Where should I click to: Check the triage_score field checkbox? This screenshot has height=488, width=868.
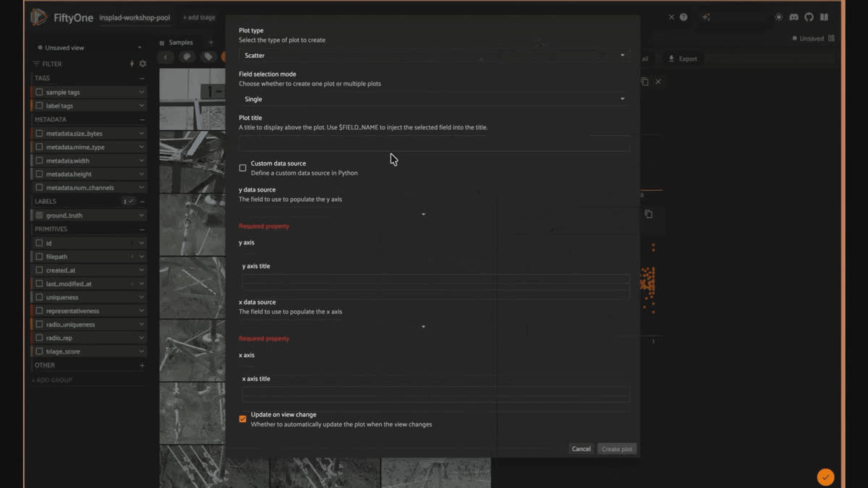point(39,351)
